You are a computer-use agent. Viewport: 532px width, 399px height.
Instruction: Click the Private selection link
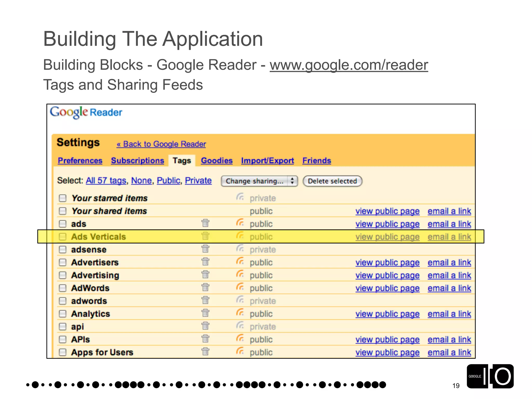click(x=198, y=181)
